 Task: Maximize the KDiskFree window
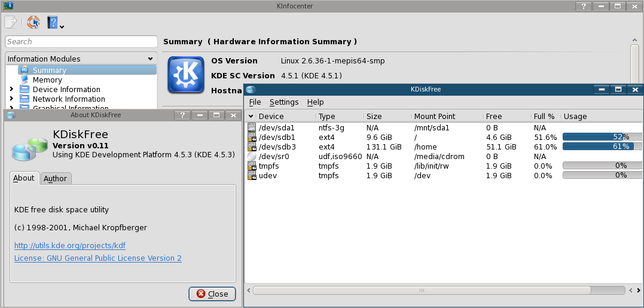(x=618, y=89)
